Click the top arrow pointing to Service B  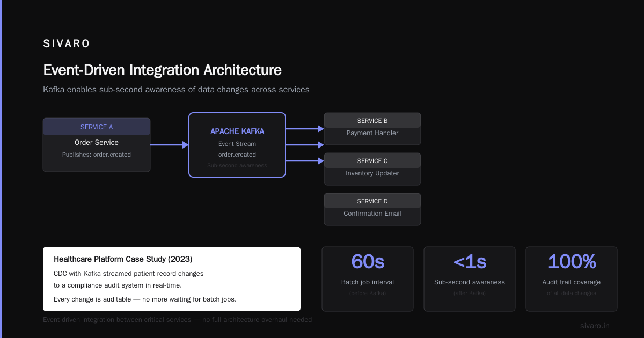(x=305, y=129)
